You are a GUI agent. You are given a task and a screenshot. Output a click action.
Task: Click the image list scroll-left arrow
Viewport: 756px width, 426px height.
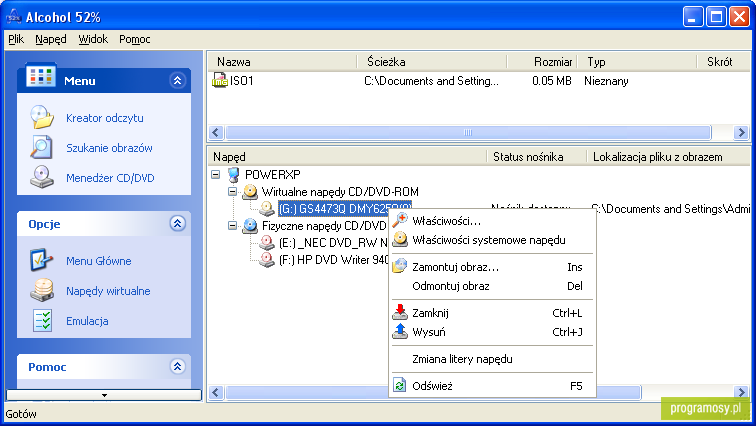click(216, 133)
